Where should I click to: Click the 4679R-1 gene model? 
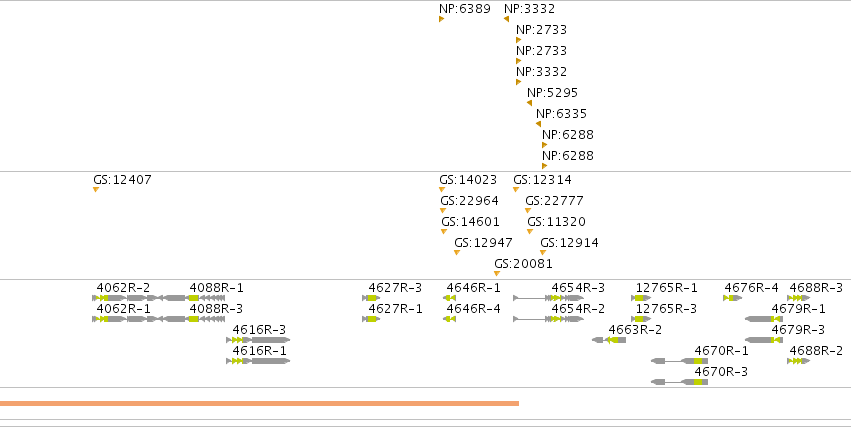(x=764, y=319)
